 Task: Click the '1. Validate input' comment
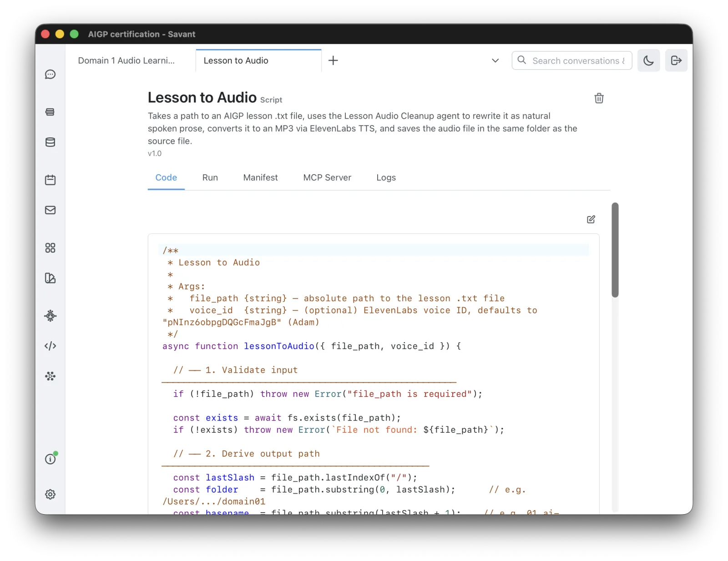pyautogui.click(x=251, y=370)
